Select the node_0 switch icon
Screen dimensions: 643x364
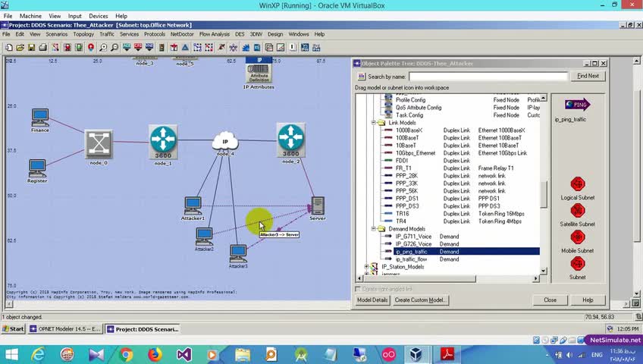pos(99,144)
